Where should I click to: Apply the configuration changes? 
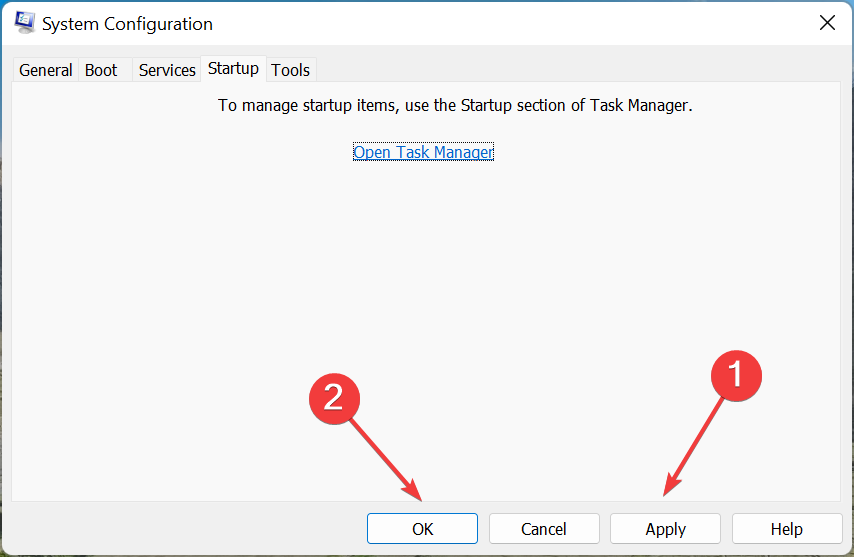tap(666, 529)
